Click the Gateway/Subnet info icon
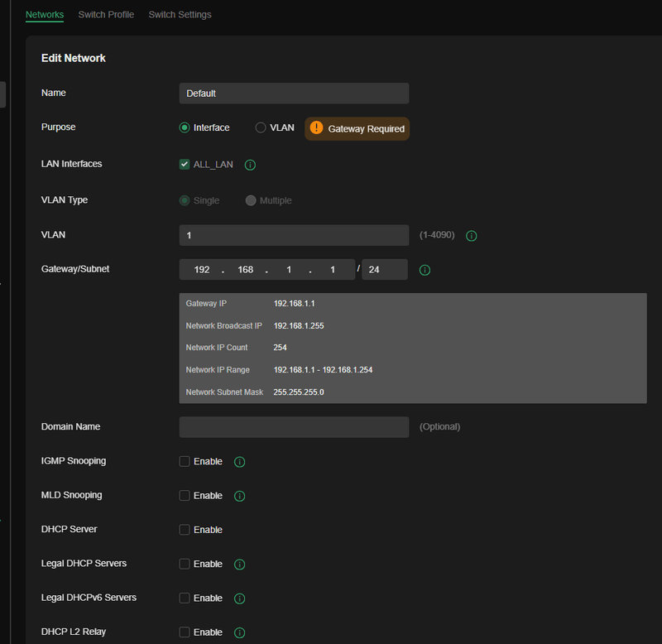662x644 pixels. 425,270
